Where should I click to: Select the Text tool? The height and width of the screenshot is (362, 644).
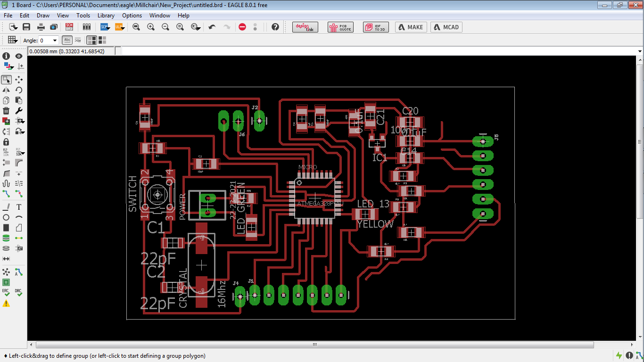click(19, 207)
